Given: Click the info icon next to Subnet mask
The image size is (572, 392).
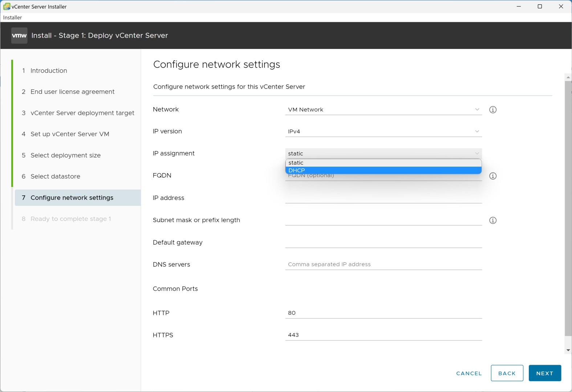Looking at the screenshot, I should click(x=493, y=220).
